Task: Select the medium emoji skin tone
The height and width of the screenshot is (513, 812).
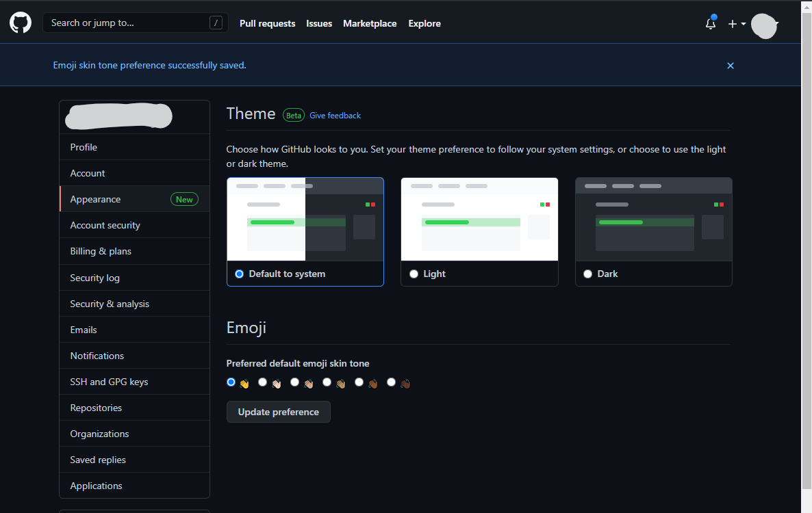Action: click(x=327, y=382)
